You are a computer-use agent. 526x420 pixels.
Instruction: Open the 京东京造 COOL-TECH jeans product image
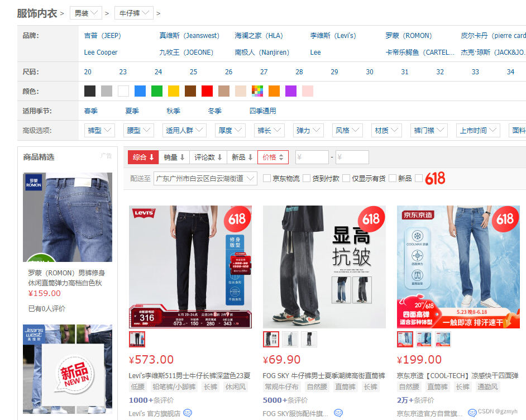tap(458, 267)
